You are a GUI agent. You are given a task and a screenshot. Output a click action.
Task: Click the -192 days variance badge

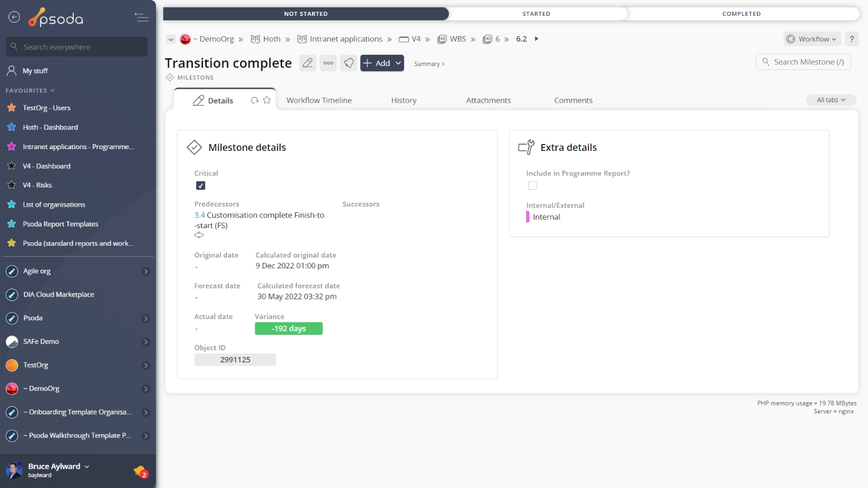[x=289, y=329]
